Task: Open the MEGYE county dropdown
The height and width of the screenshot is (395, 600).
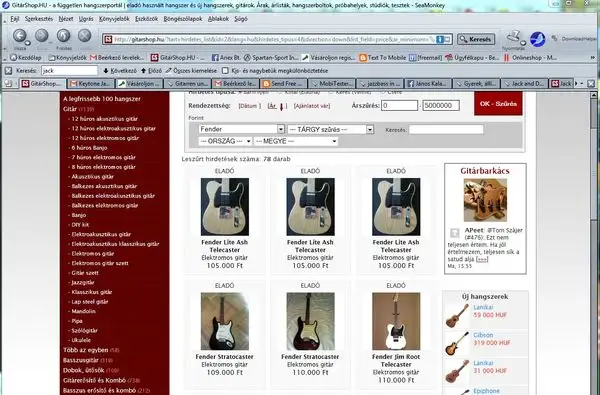Action: (295, 141)
